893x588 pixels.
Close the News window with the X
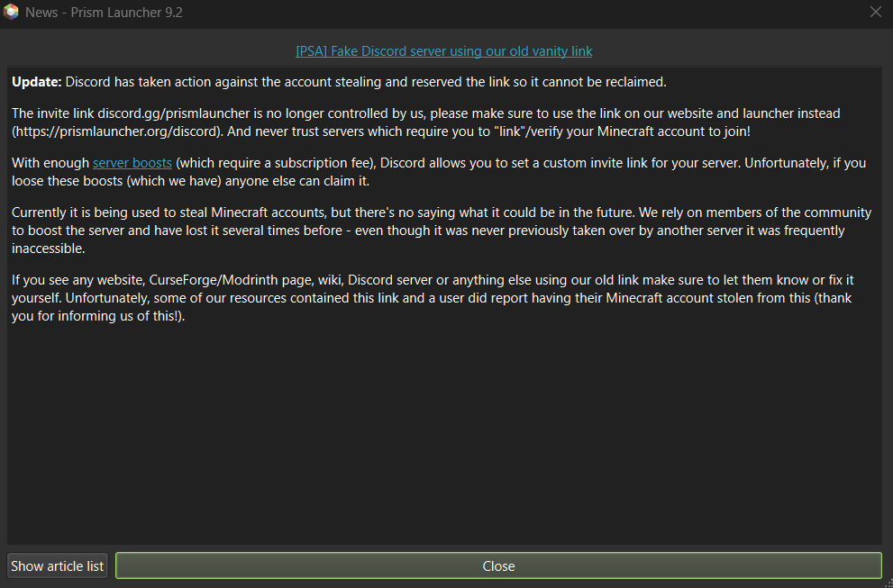[875, 12]
